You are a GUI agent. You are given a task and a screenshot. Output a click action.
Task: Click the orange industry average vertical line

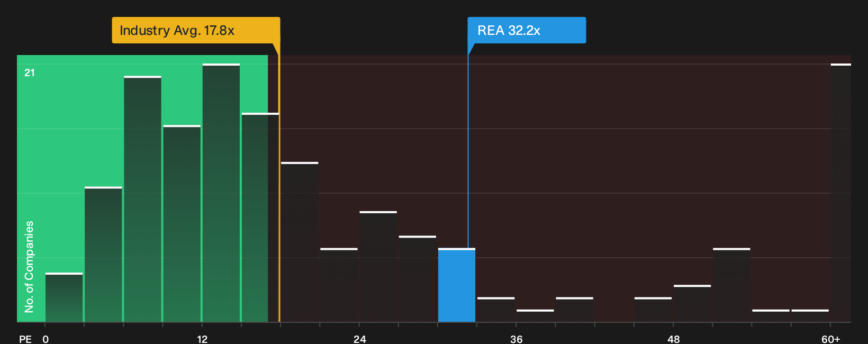279,183
